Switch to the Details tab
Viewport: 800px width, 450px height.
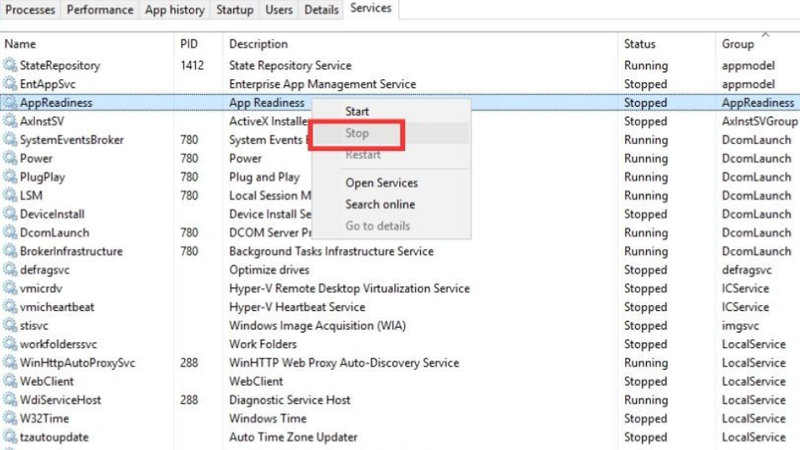pyautogui.click(x=321, y=10)
